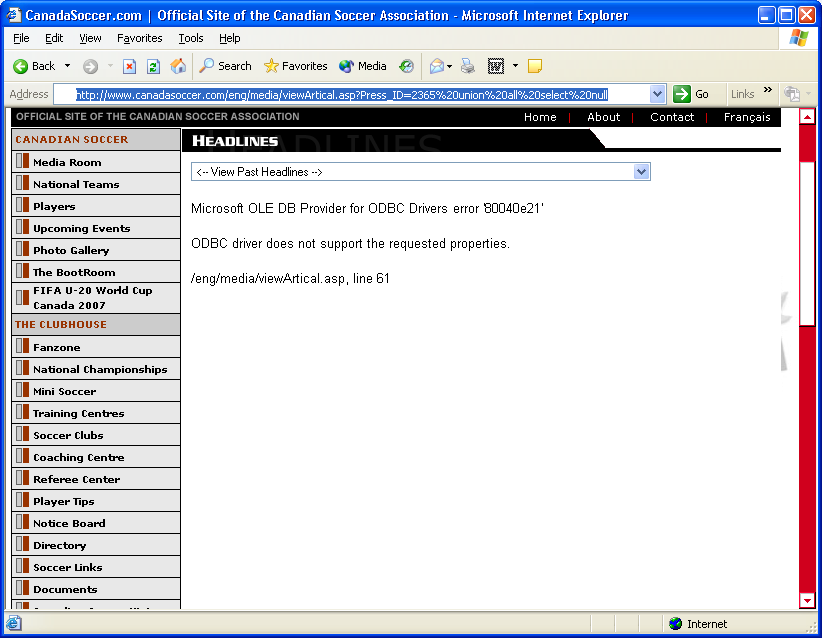Click the Forward arrow icon
822x638 pixels.
click(90, 66)
